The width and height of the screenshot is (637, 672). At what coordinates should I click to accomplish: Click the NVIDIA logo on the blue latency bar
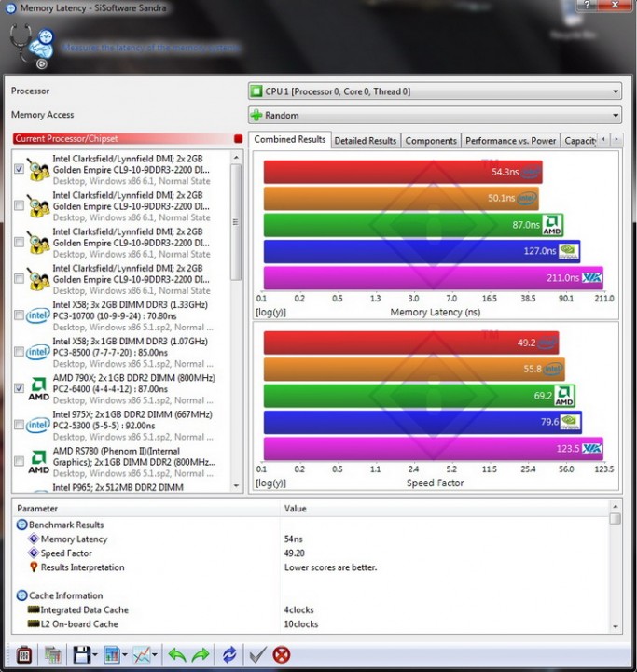click(569, 251)
